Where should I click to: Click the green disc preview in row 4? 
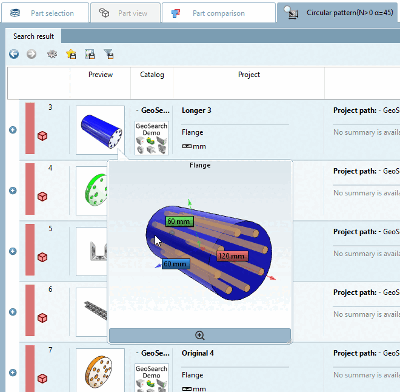(92, 191)
